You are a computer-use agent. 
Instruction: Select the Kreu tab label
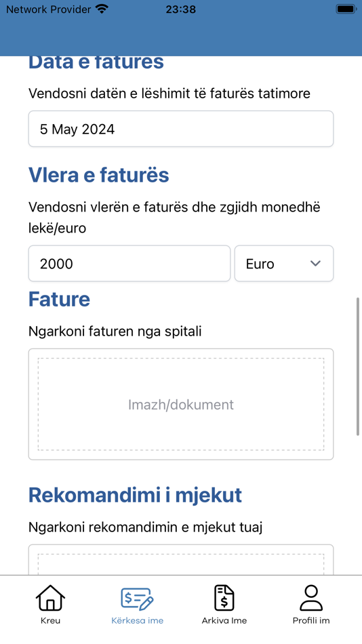coord(51,620)
